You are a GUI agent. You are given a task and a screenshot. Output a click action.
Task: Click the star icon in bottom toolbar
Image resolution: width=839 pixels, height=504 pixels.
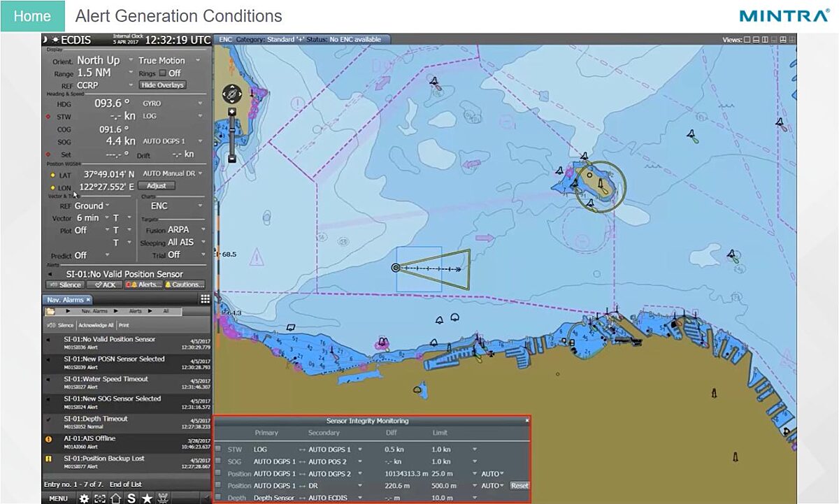pyautogui.click(x=147, y=498)
